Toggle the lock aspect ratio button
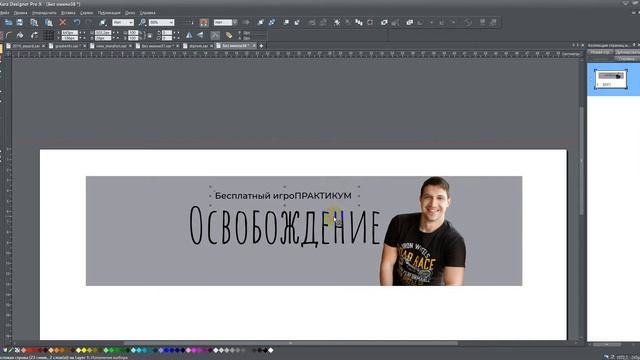640x360 pixels. (150, 36)
